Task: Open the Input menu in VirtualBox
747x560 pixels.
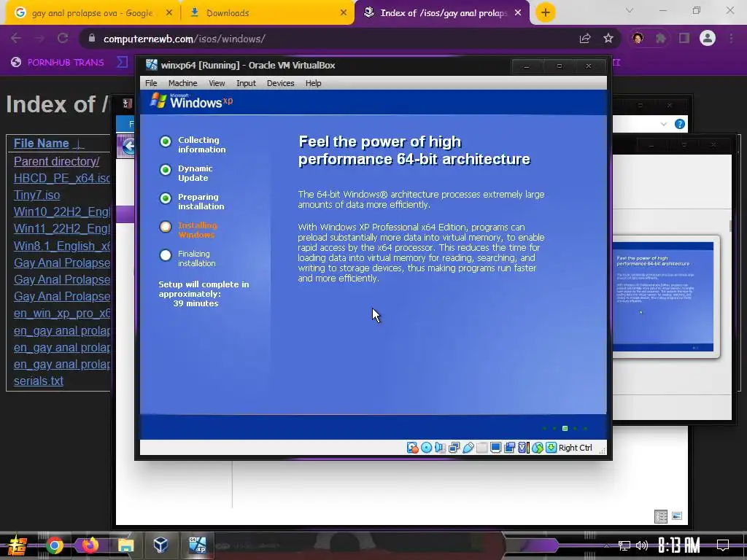Action: pyautogui.click(x=246, y=83)
